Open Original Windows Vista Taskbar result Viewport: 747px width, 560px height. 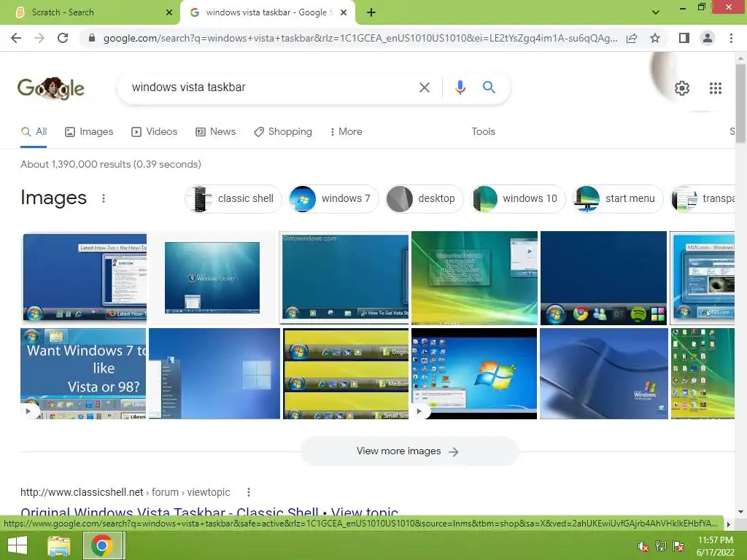pyautogui.click(x=209, y=513)
